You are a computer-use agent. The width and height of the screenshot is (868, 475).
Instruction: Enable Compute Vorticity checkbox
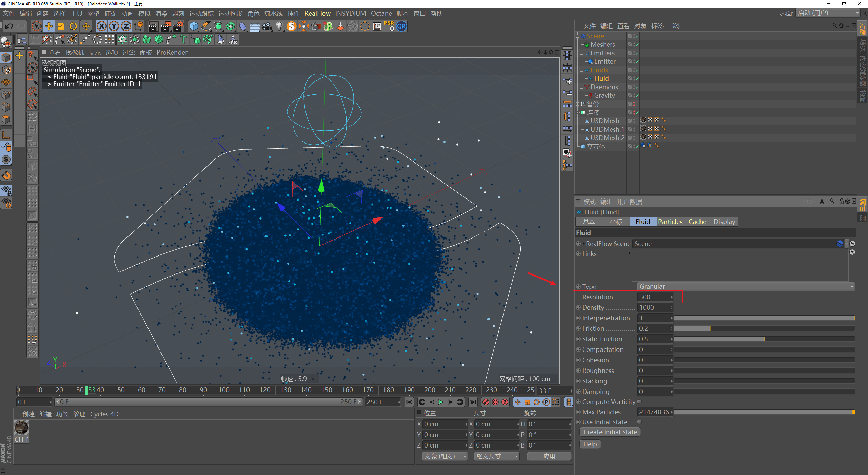[639, 402]
